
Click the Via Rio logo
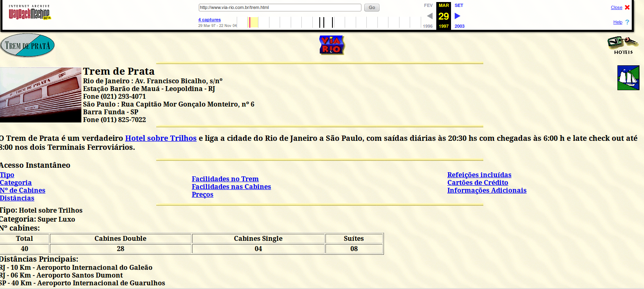[x=332, y=45]
